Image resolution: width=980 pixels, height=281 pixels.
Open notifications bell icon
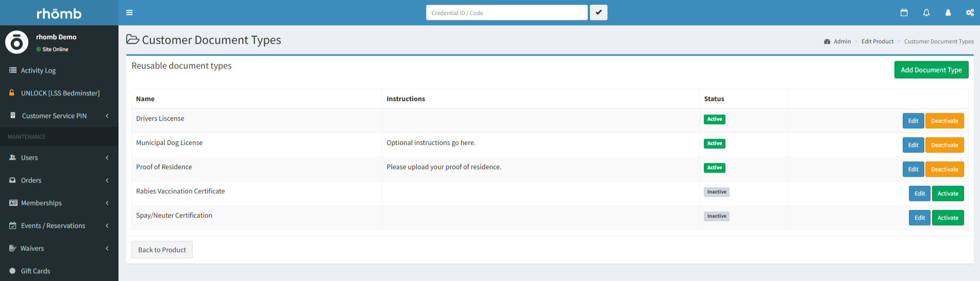point(926,12)
